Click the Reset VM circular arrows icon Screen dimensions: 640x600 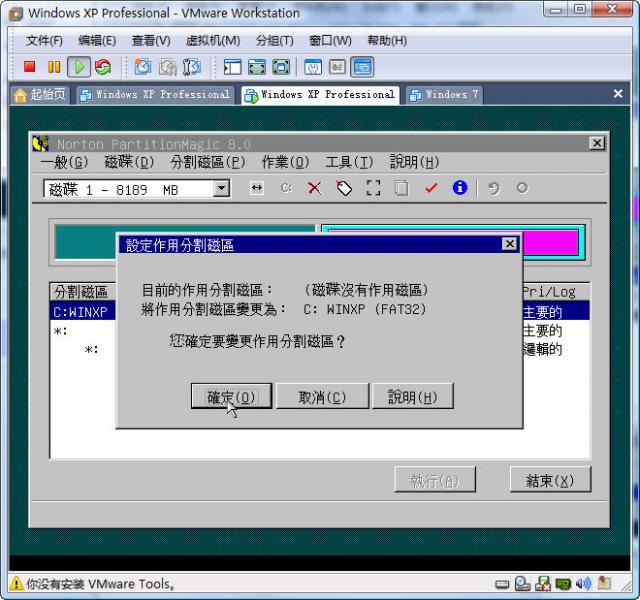coord(103,67)
